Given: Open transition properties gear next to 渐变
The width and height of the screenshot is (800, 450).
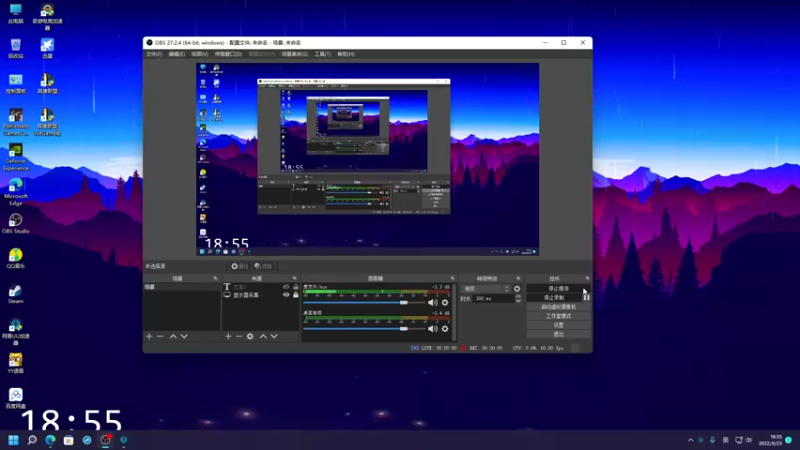Looking at the screenshot, I should click(517, 289).
